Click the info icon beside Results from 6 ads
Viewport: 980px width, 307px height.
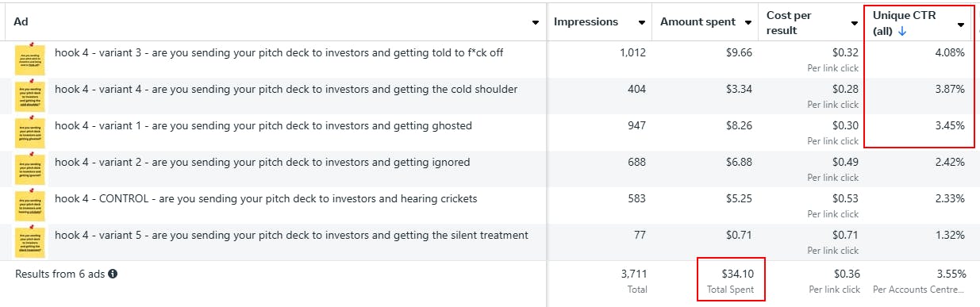[113, 274]
